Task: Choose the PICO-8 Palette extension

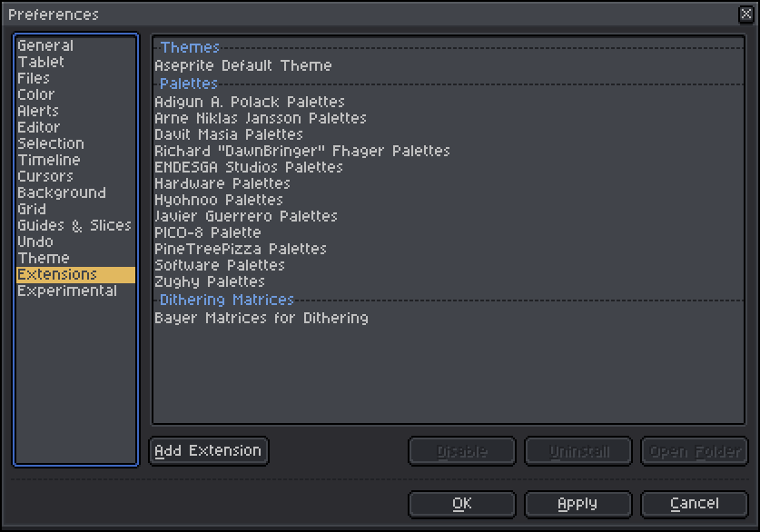Action: [x=208, y=232]
